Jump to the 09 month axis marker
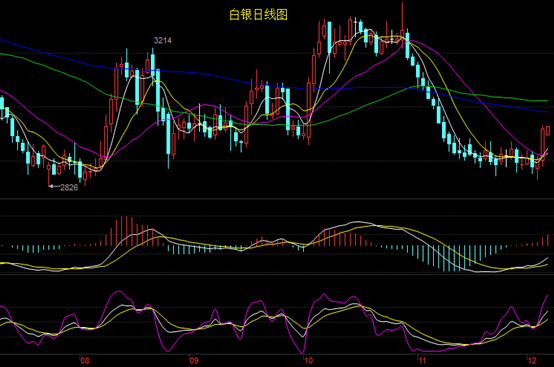Image resolution: width=554 pixels, height=367 pixels. 194,361
